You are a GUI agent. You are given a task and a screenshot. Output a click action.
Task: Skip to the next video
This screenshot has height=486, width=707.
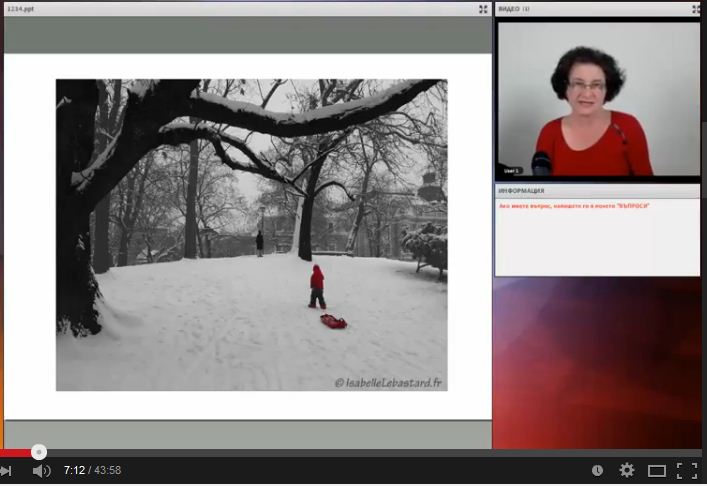click(6, 471)
